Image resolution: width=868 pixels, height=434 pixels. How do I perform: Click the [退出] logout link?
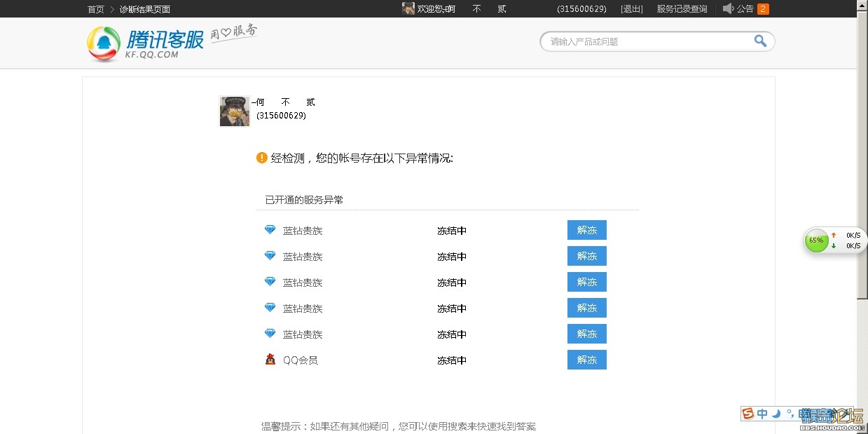pyautogui.click(x=632, y=9)
